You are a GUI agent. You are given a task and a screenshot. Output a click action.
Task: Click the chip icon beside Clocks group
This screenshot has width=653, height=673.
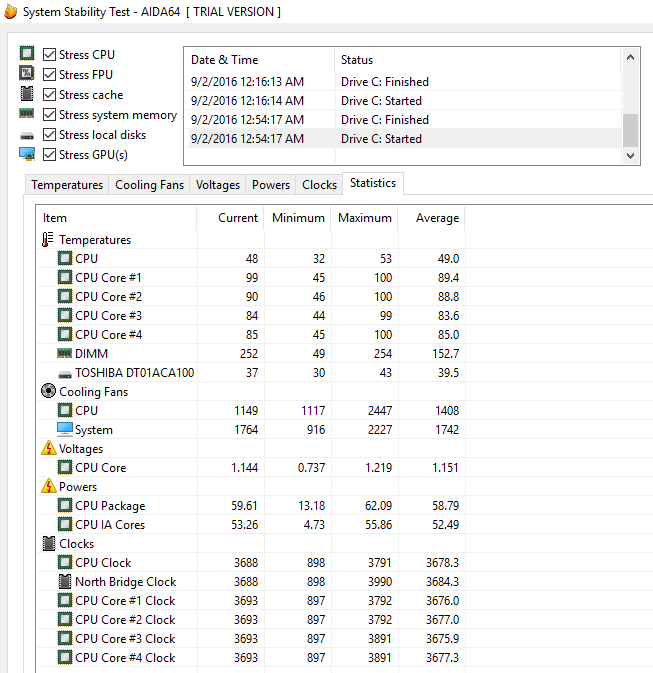point(48,544)
